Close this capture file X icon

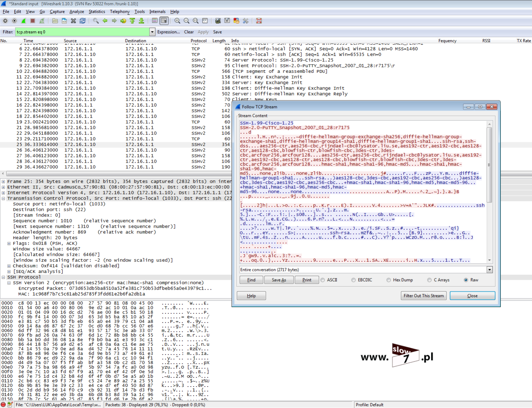click(73, 21)
